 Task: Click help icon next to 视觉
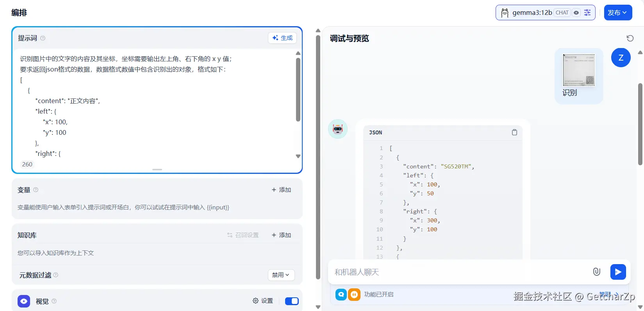(x=54, y=301)
